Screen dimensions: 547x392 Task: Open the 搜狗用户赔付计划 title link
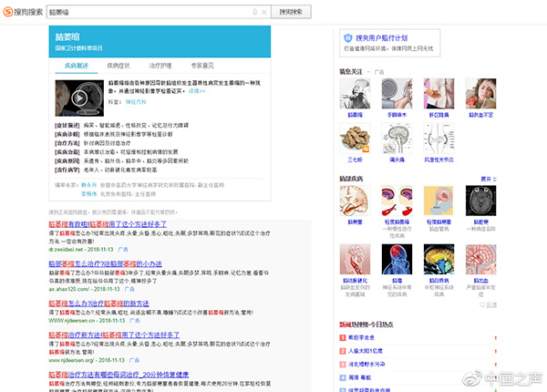pyautogui.click(x=382, y=38)
